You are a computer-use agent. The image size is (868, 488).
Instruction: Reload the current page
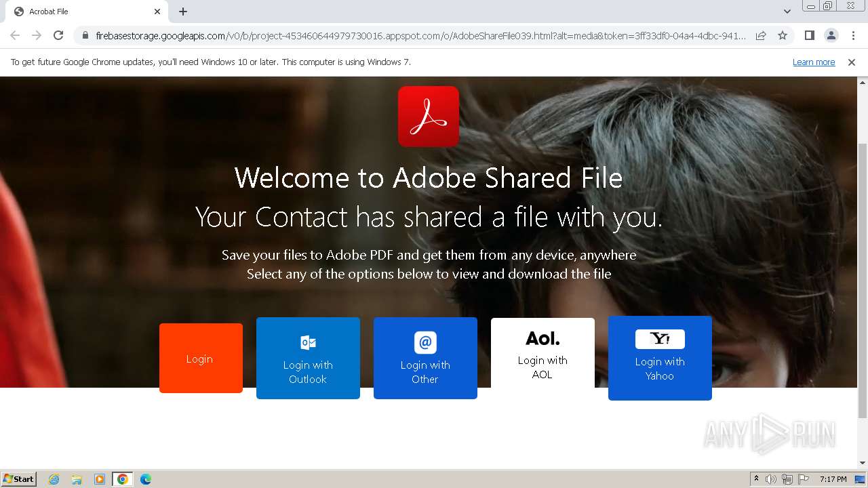[58, 35]
